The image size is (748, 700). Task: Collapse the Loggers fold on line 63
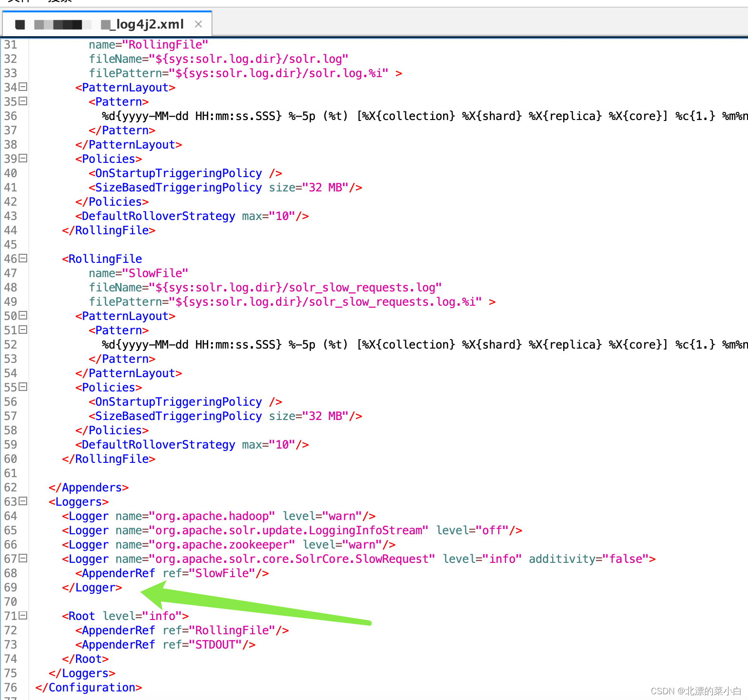point(23,501)
